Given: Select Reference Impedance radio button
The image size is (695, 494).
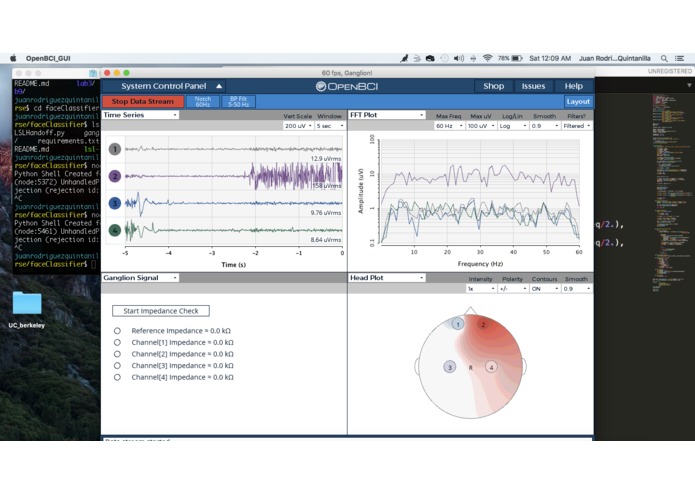Looking at the screenshot, I should pos(117,331).
